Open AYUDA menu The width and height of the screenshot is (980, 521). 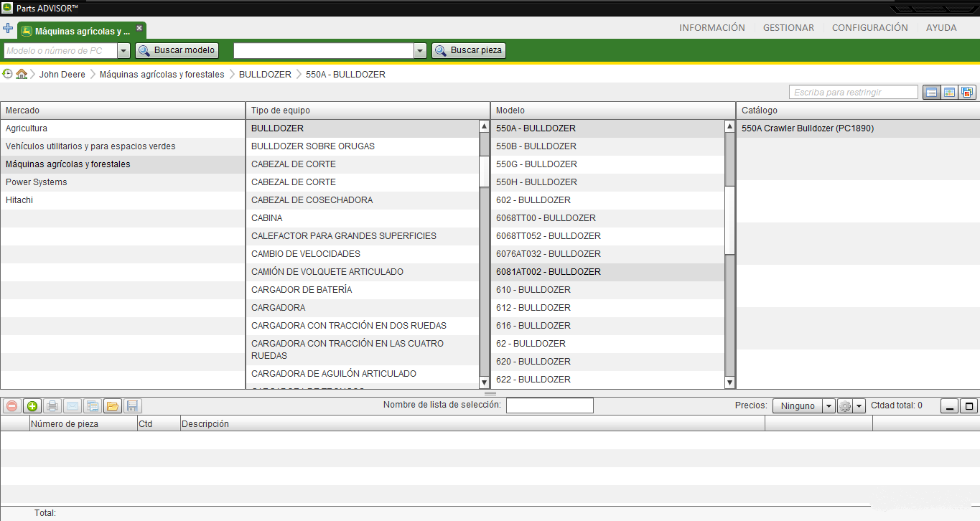(941, 27)
